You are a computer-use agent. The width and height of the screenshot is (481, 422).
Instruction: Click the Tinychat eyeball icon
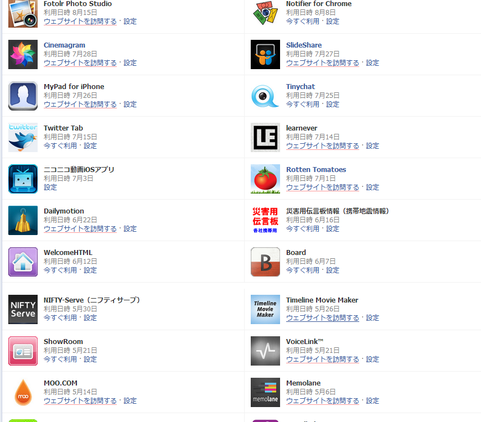[265, 96]
